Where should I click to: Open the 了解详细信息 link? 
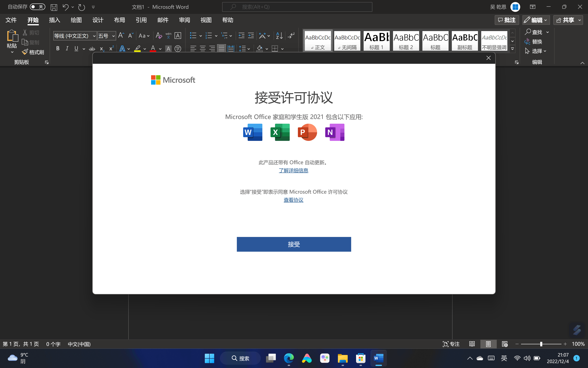click(x=293, y=170)
